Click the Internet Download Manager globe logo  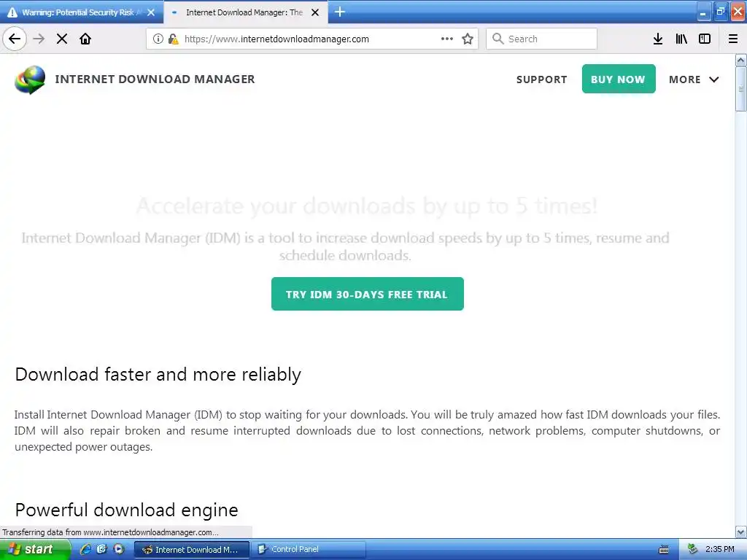(x=30, y=79)
